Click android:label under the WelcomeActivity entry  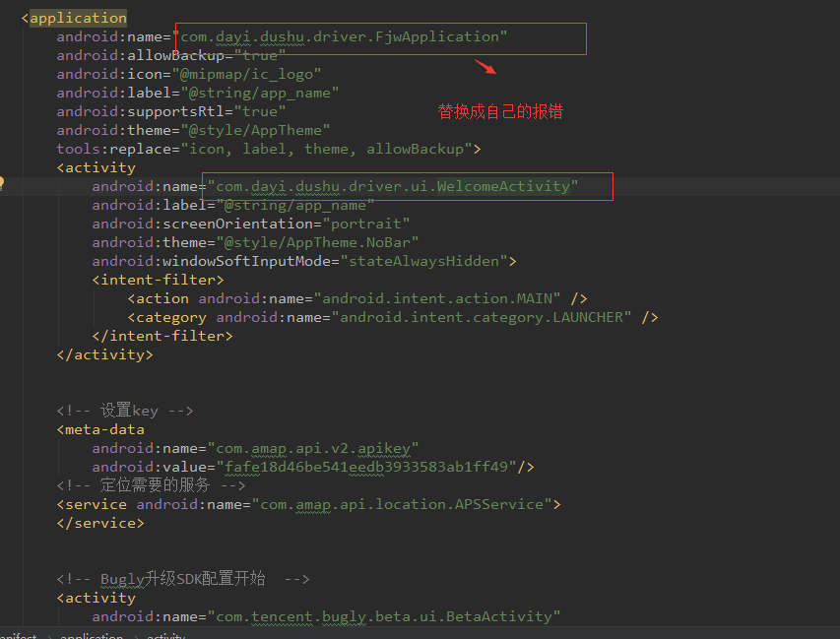149,205
